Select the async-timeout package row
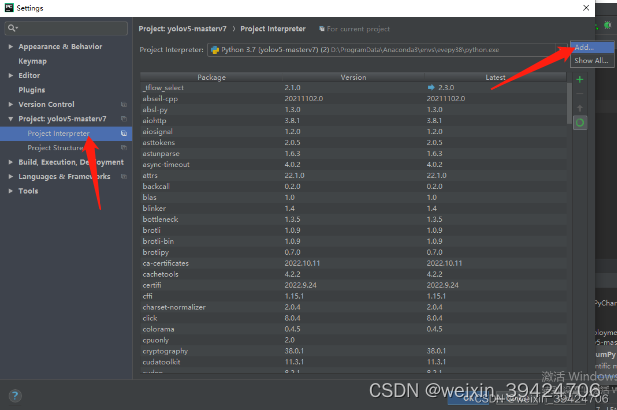617x410 pixels. pos(353,164)
